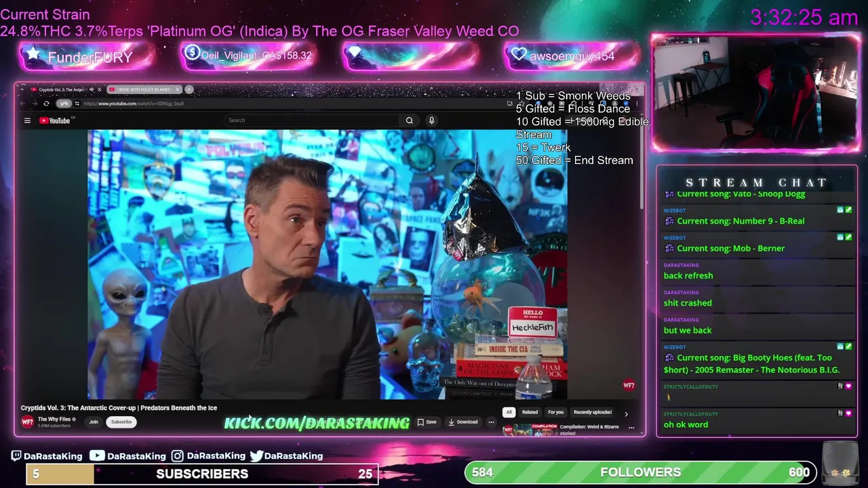The height and width of the screenshot is (488, 868).
Task: Click the Download button
Action: tap(463, 422)
